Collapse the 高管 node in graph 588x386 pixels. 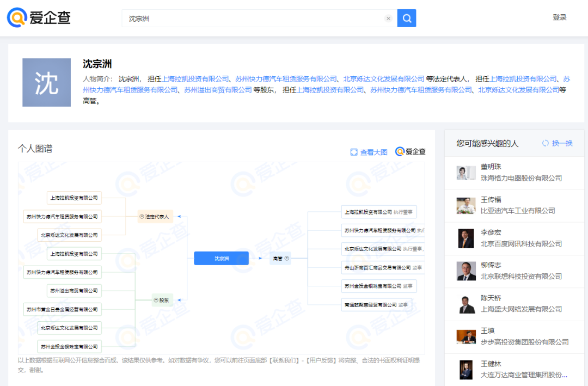[x=287, y=259]
